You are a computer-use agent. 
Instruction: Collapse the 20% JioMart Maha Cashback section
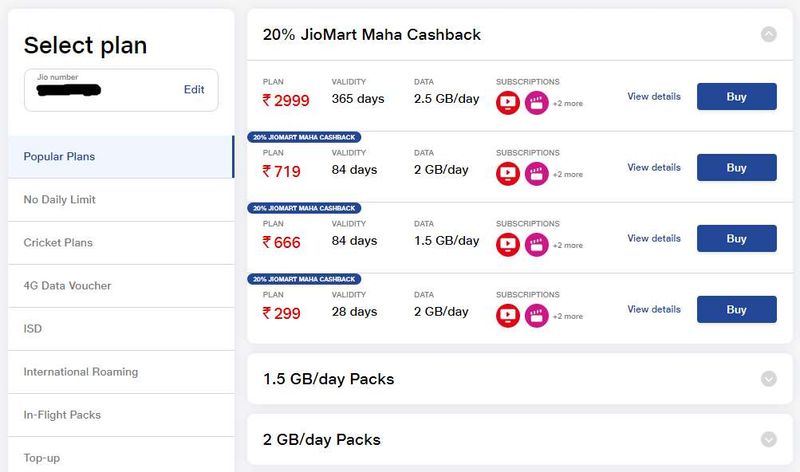[x=768, y=34]
